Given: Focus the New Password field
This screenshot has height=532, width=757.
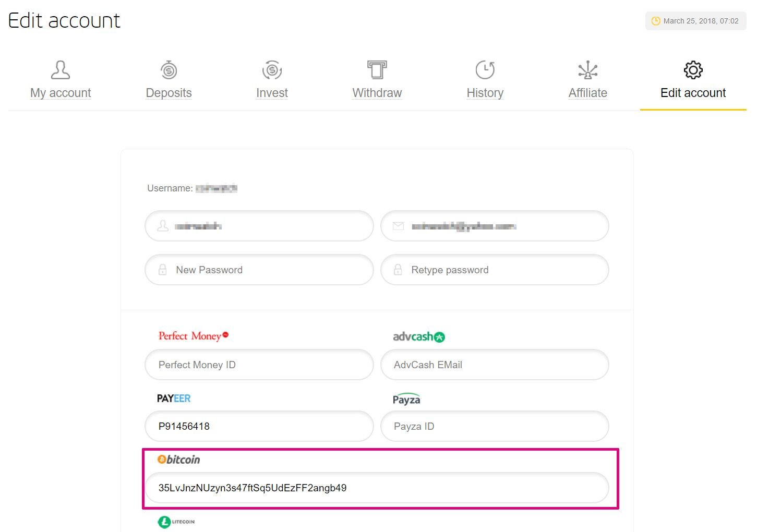Looking at the screenshot, I should (x=259, y=270).
